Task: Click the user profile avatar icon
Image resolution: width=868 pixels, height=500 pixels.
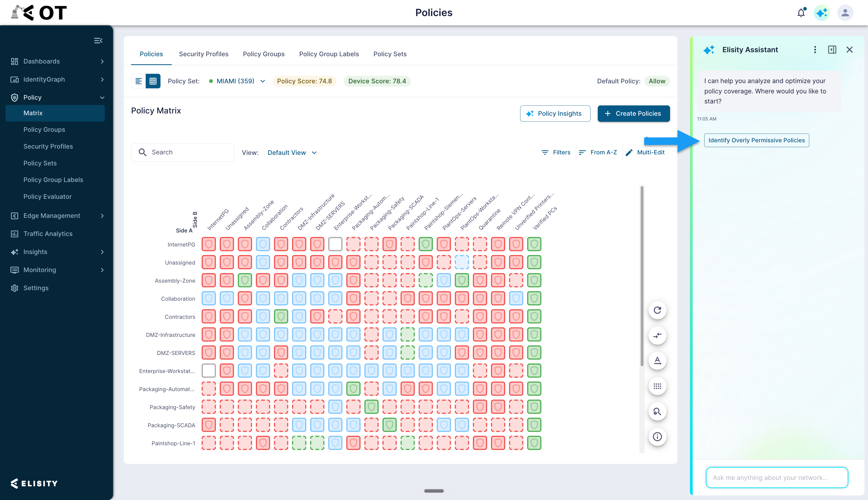Action: [x=845, y=13]
